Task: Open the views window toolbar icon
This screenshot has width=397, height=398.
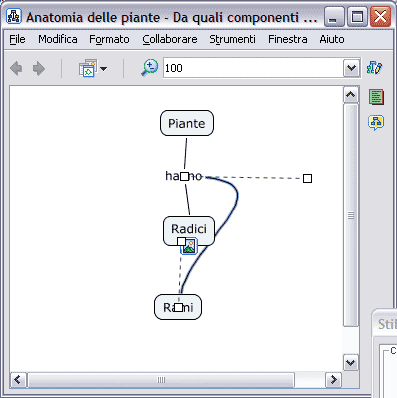Action: [x=88, y=68]
